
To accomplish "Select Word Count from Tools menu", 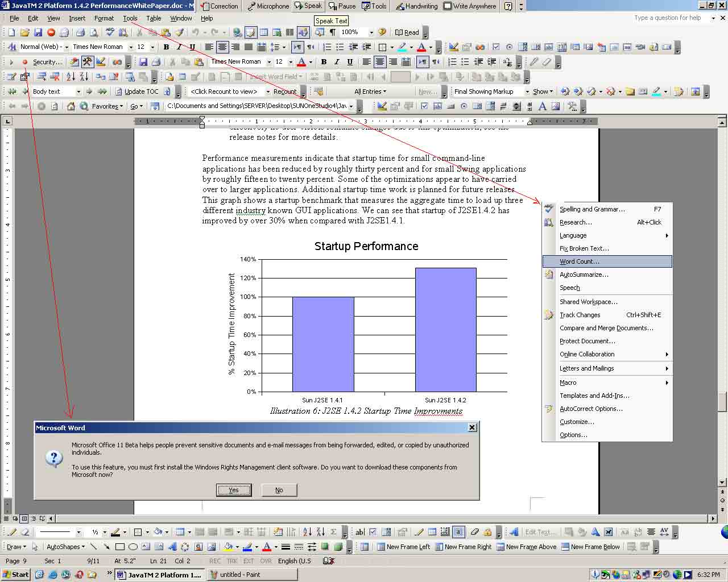I will click(607, 261).
